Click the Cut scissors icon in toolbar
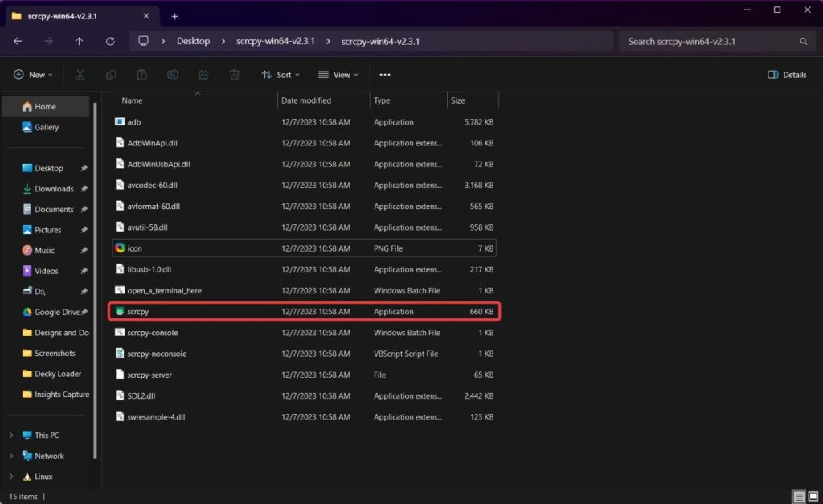 [80, 75]
